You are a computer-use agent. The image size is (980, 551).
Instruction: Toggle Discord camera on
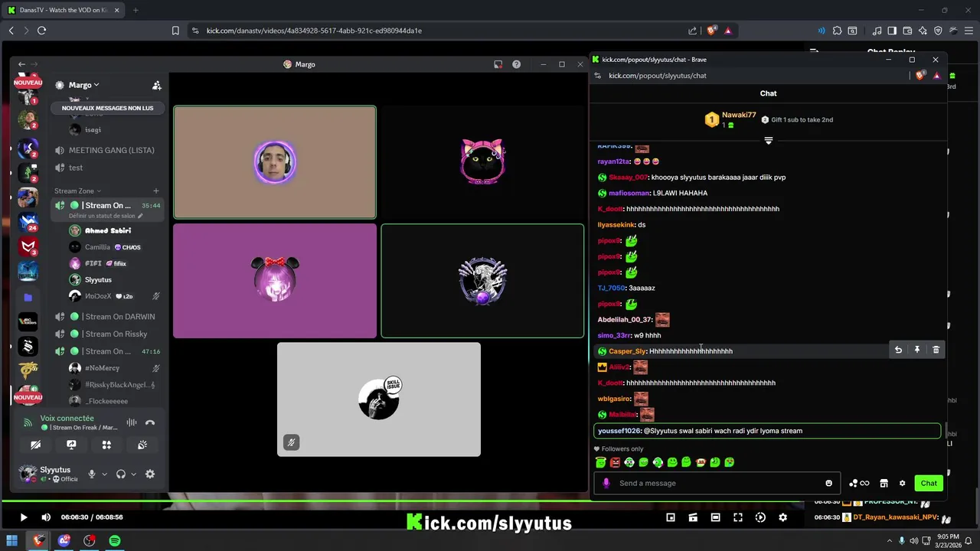point(35,445)
